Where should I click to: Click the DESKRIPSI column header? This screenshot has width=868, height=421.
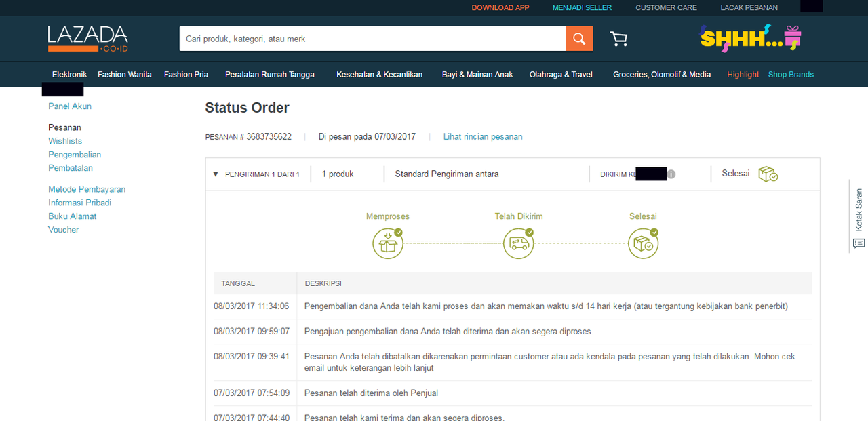pos(323,283)
